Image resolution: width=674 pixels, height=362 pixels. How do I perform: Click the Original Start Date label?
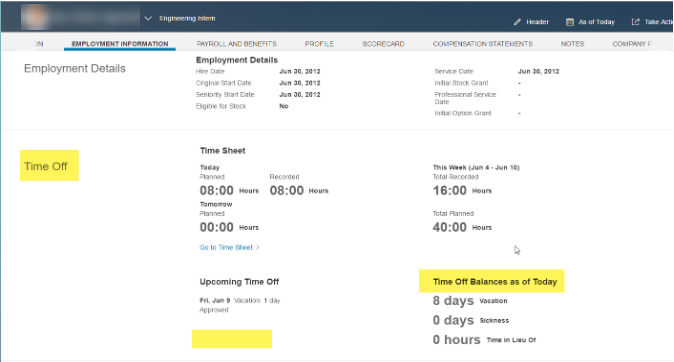point(224,83)
